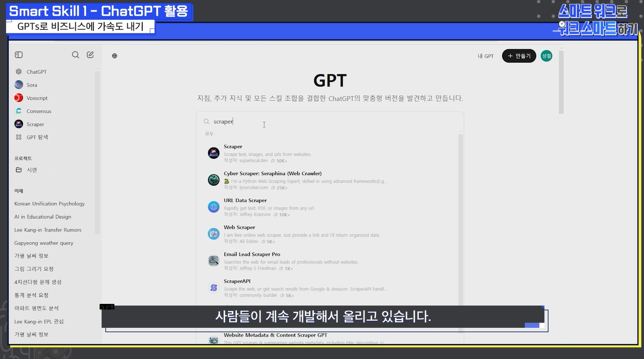The height and width of the screenshot is (359, 644).
Task: Open chat AI in Educational Design
Action: [43, 217]
